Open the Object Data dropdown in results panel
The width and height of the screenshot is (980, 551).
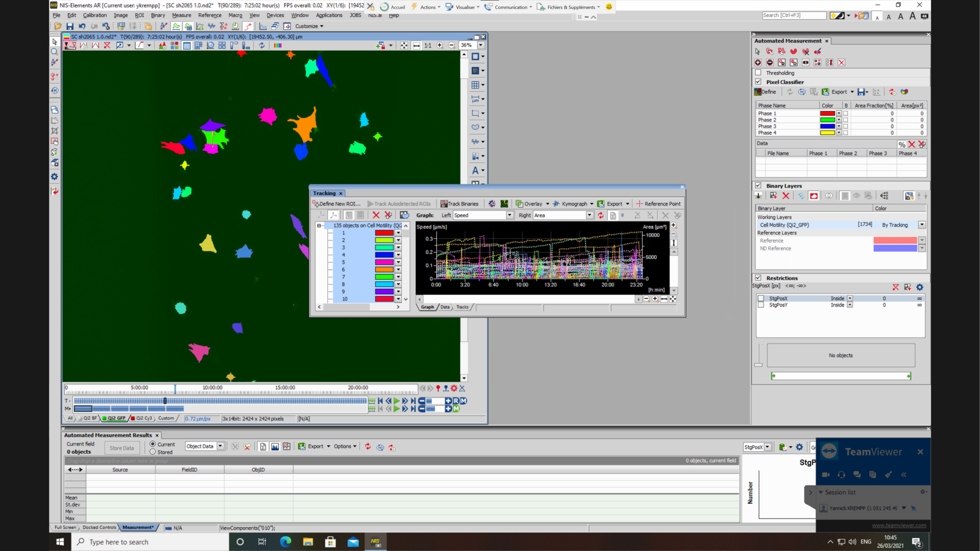tap(220, 446)
